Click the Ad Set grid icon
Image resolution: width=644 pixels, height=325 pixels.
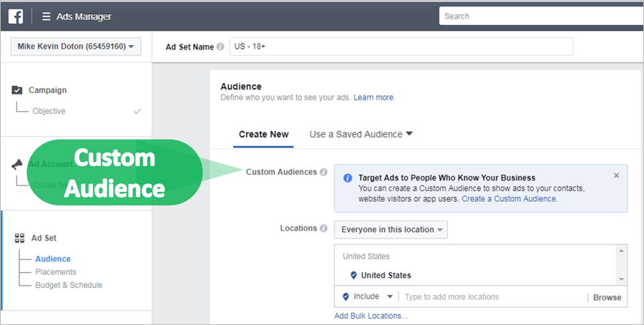(x=19, y=238)
